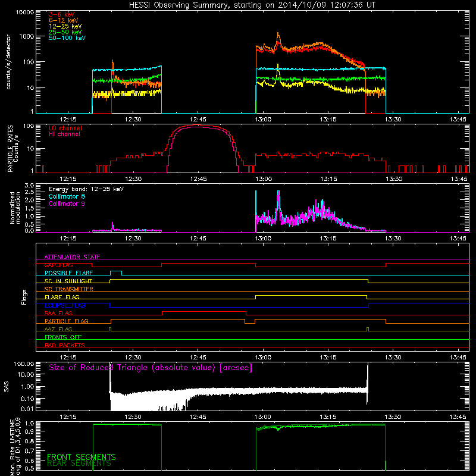Click 12:30 under the Flags panel
This screenshot has height=476, width=476.
[133, 358]
